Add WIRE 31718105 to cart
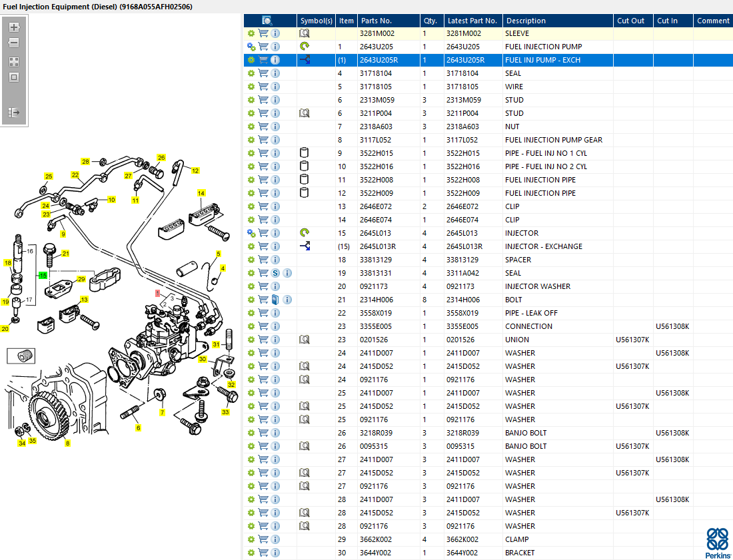733x560 pixels. pyautogui.click(x=263, y=87)
